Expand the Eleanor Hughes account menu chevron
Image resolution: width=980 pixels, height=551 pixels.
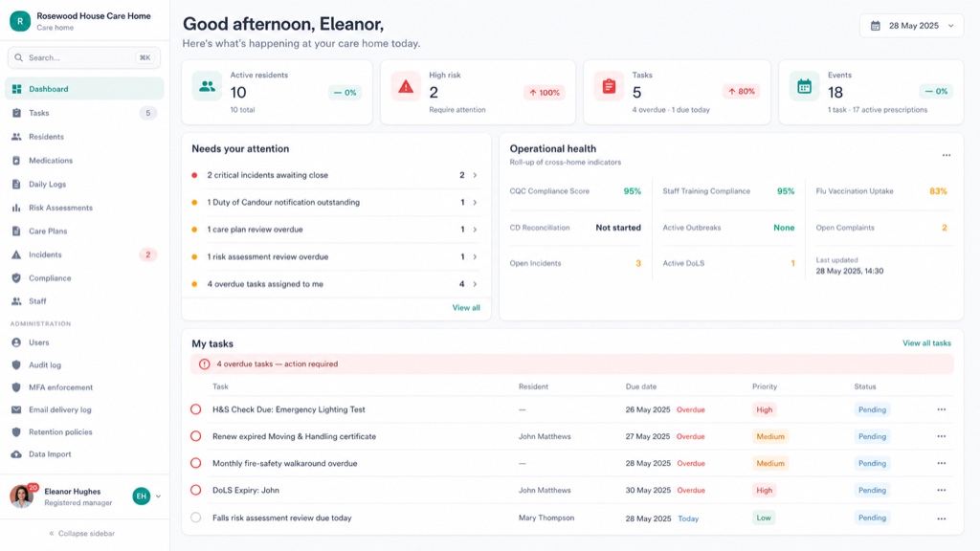pos(158,496)
